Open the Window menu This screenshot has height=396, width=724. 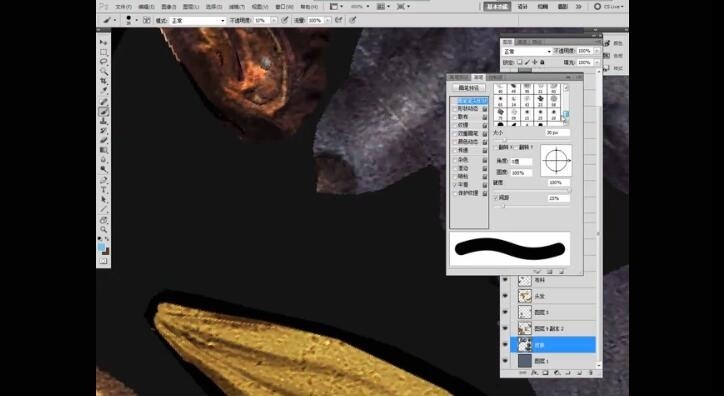283,7
